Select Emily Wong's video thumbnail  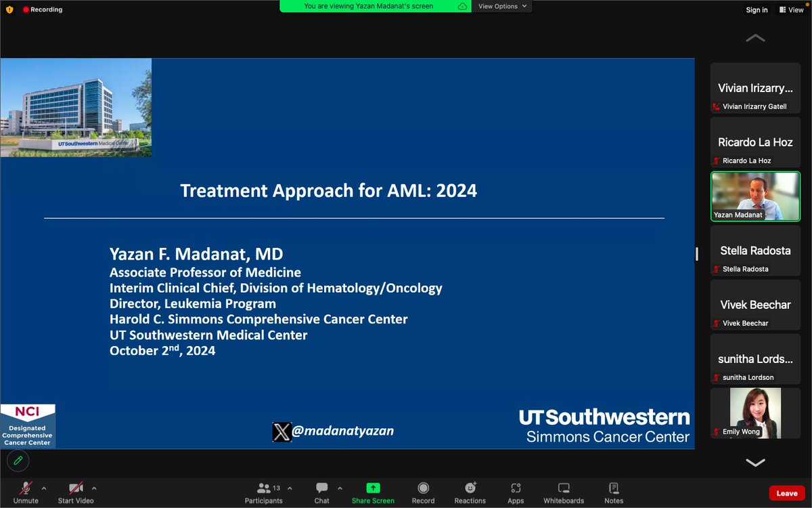coord(755,412)
